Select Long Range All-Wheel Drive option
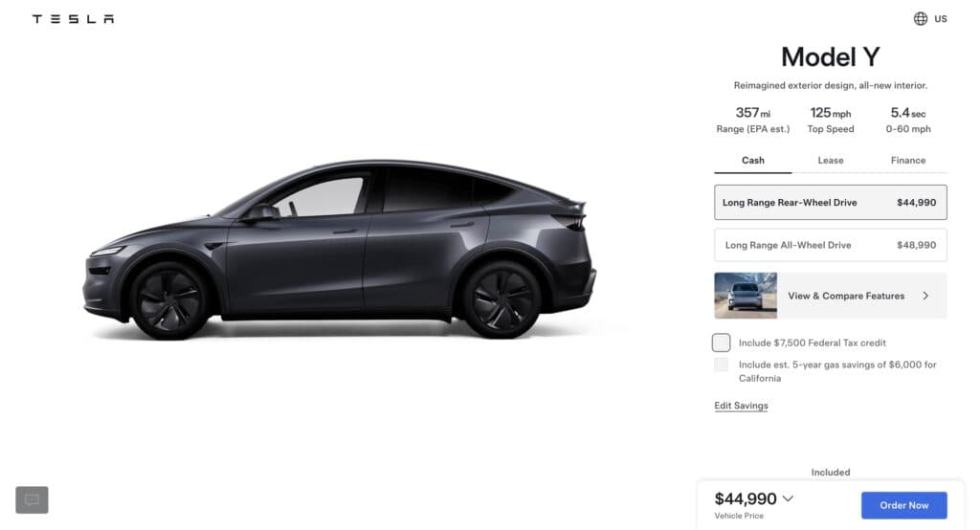This screenshot has width=980, height=530. [830, 245]
